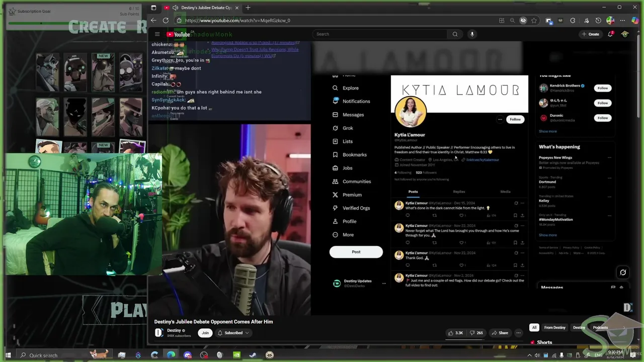The height and width of the screenshot is (362, 644).
Task: Select the Replies tab on the X profile
Action: [459, 192]
